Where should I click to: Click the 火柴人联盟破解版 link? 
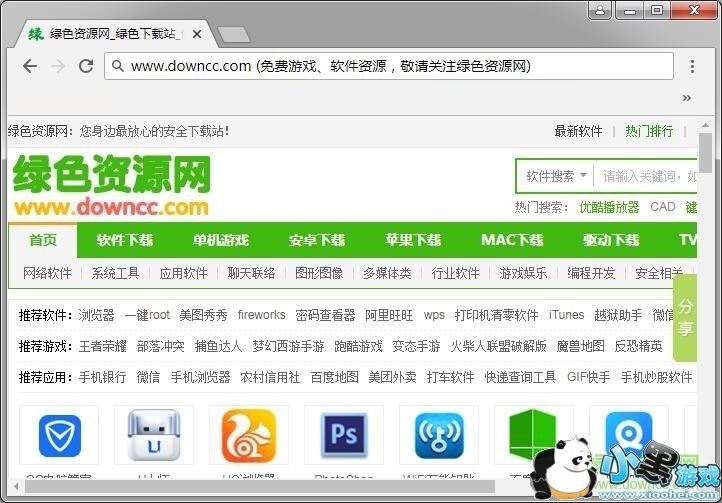click(499, 346)
